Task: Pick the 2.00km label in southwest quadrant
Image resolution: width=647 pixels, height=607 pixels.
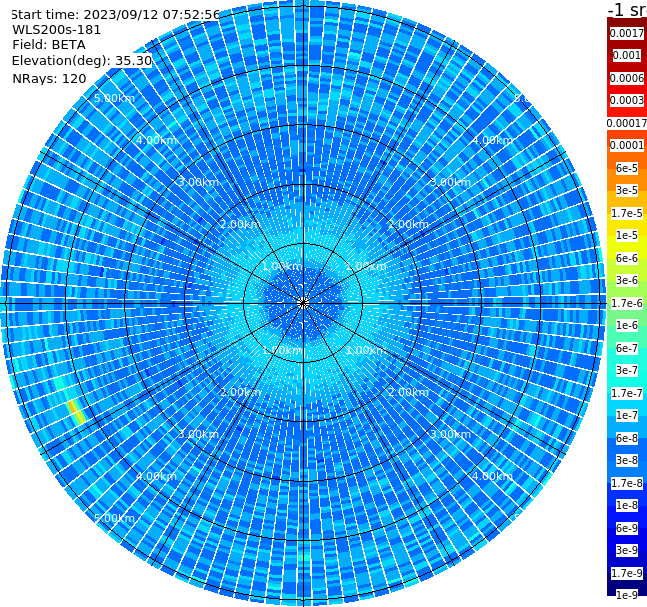Action: coord(241,392)
